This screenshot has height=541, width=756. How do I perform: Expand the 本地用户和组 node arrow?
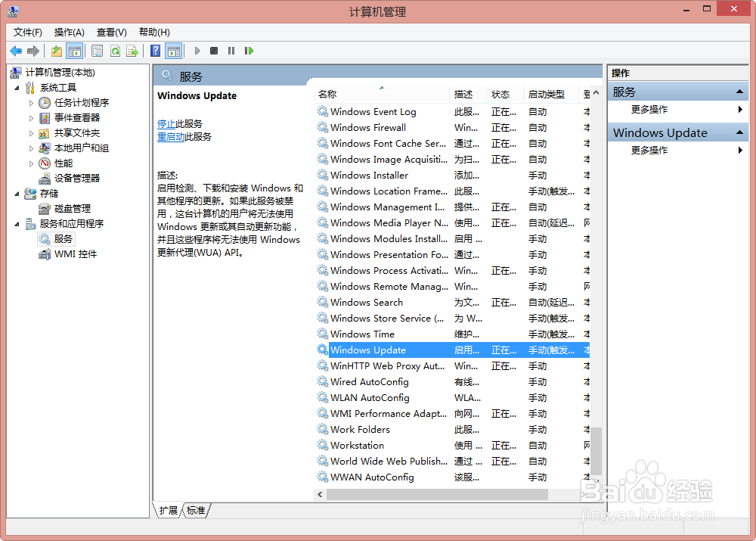tap(31, 148)
